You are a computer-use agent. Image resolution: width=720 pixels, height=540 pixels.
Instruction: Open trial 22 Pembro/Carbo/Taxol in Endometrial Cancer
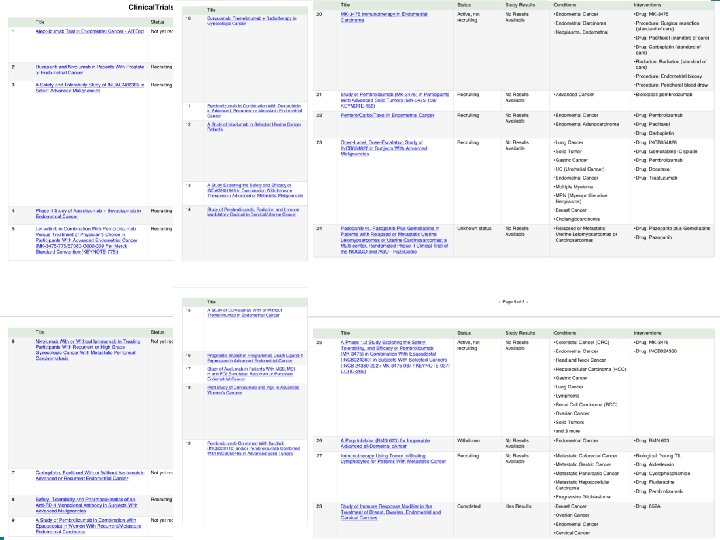388,115
